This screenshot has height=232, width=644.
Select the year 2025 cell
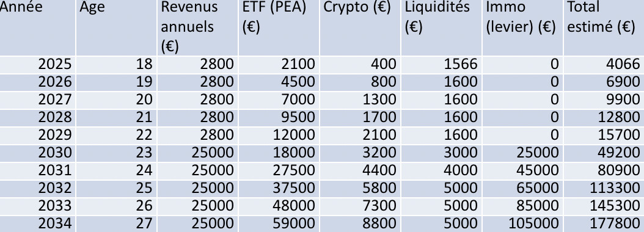pos(37,65)
